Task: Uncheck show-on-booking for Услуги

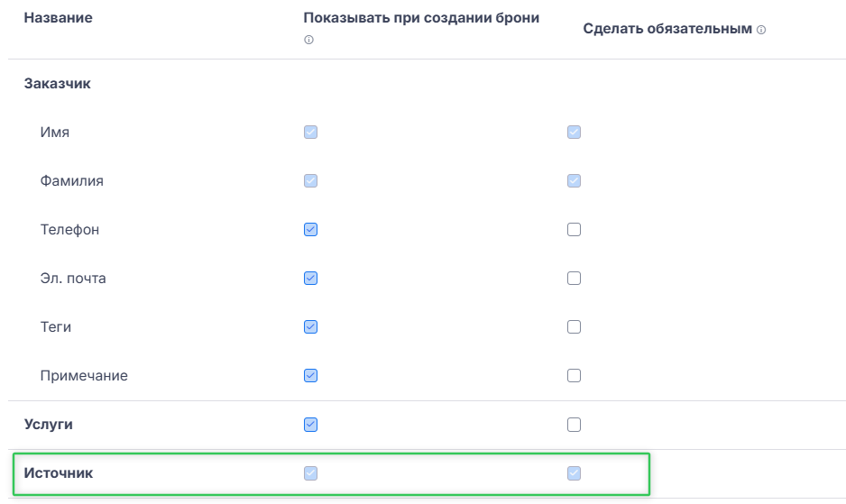Action: pos(311,425)
